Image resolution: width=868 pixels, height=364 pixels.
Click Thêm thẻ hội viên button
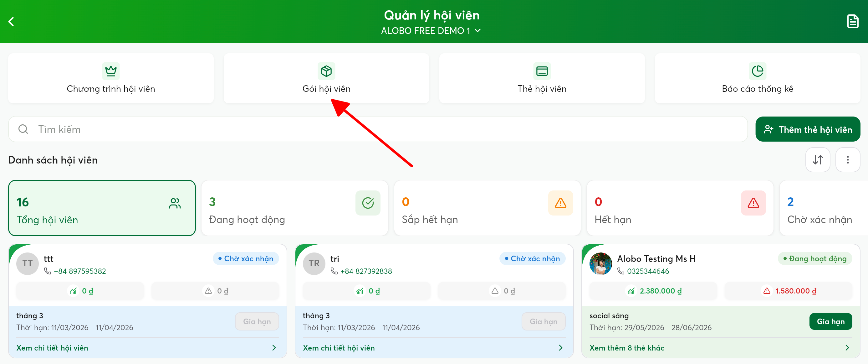point(808,129)
